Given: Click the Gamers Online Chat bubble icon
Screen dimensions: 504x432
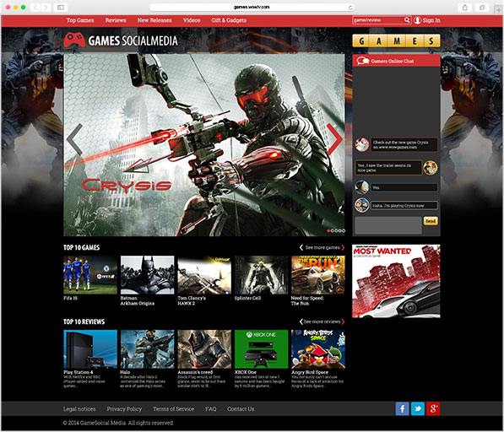Looking at the screenshot, I should [362, 61].
